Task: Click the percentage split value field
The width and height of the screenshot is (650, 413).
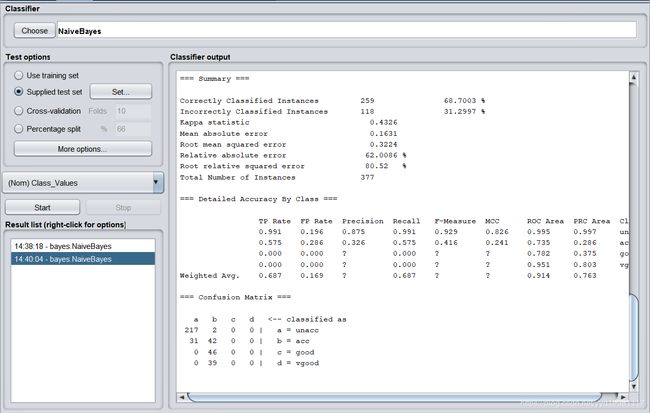Action: (133, 129)
